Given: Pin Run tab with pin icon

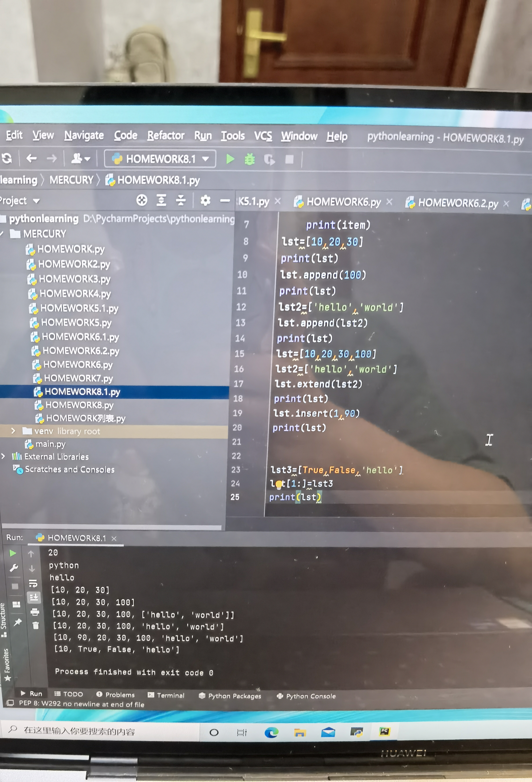Looking at the screenshot, I should [17, 622].
